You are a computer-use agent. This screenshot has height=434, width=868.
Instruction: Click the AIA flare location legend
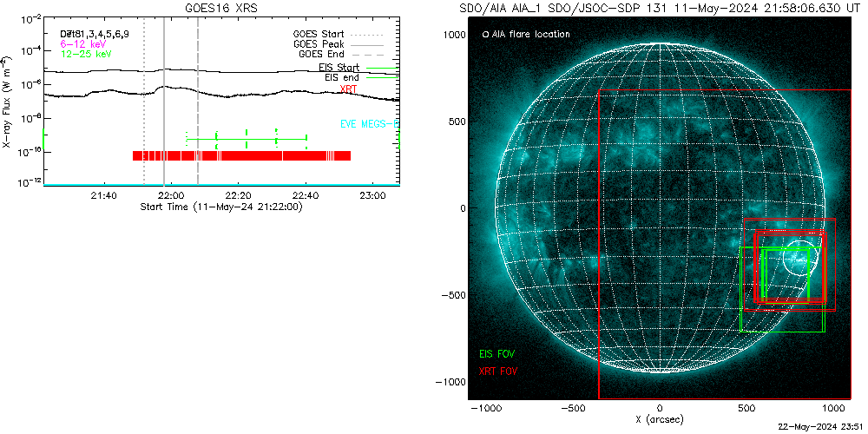coord(527,35)
